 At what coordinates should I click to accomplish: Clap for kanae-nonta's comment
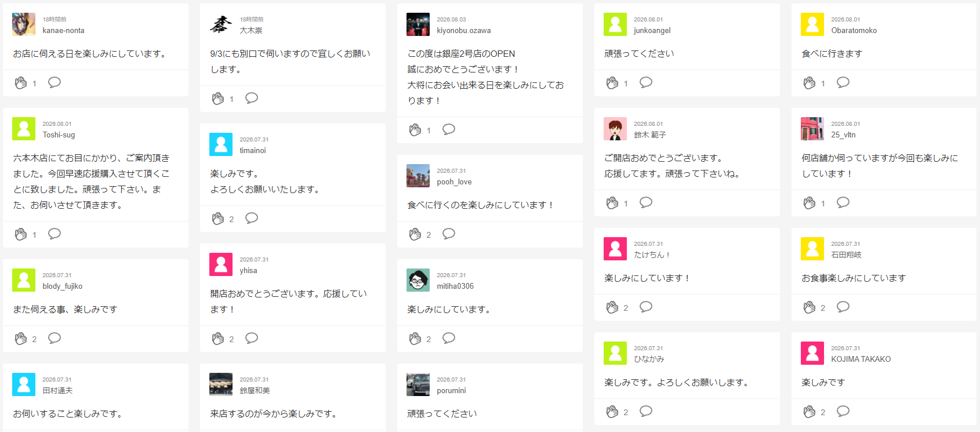pos(21,83)
